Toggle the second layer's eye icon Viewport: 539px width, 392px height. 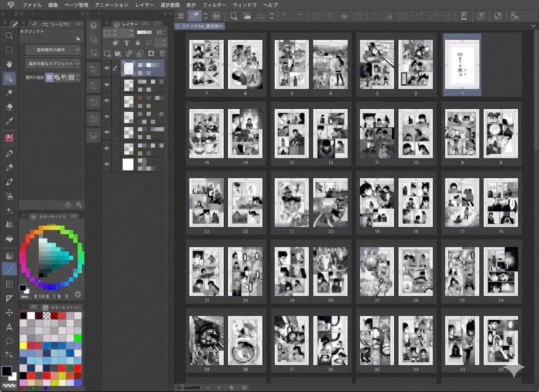pos(107,84)
